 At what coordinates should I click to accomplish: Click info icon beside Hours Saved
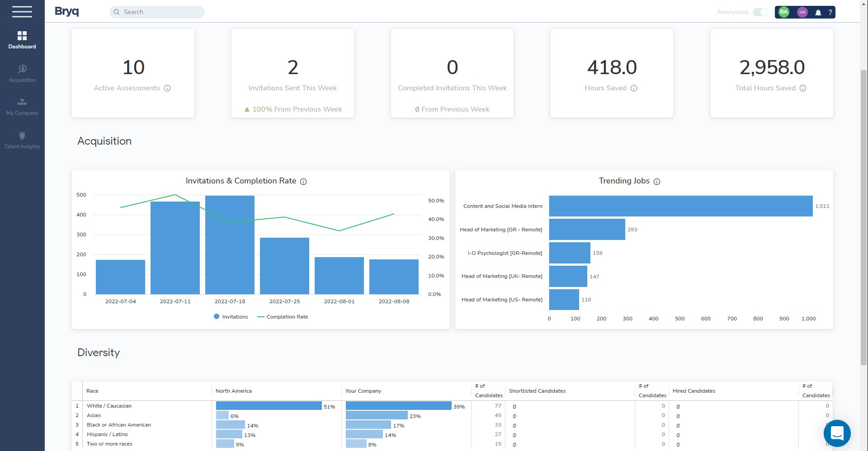(x=634, y=88)
